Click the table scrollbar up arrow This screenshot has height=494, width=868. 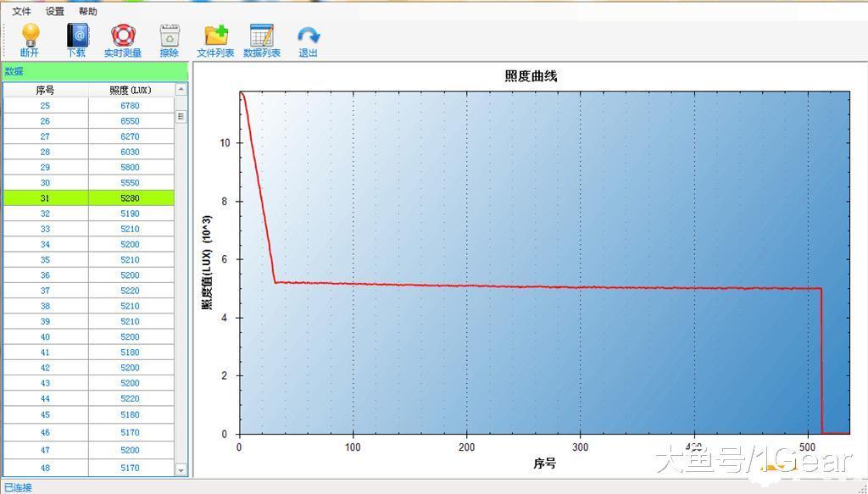click(x=180, y=89)
